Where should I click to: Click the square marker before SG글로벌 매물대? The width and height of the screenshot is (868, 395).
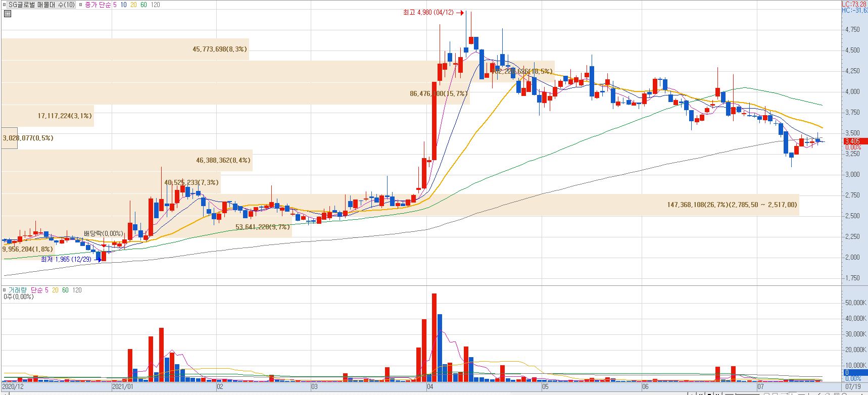4,5
